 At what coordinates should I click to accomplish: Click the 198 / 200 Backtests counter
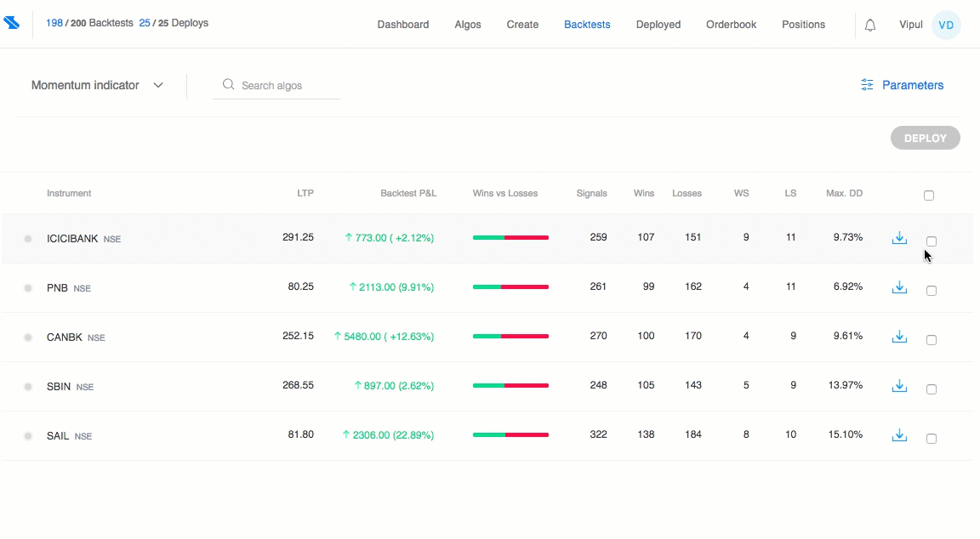coord(89,23)
